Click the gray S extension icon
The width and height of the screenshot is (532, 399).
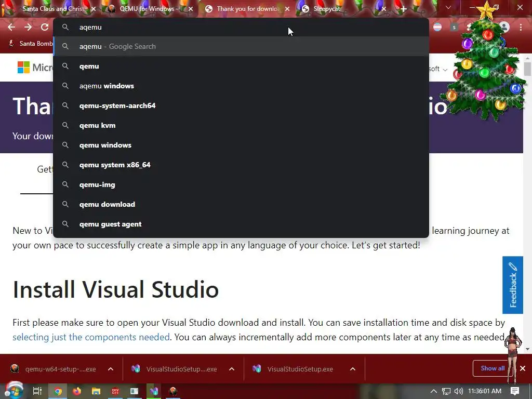454,27
